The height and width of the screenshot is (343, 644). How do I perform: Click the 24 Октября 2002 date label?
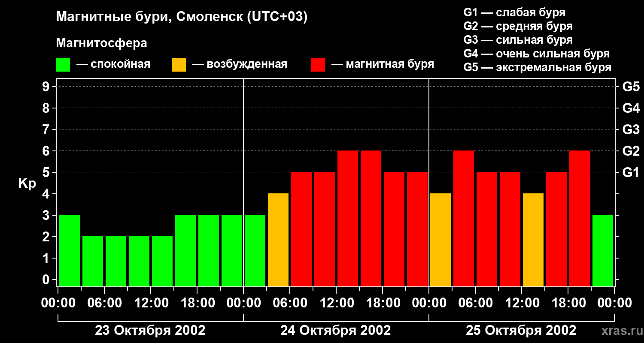point(336,331)
